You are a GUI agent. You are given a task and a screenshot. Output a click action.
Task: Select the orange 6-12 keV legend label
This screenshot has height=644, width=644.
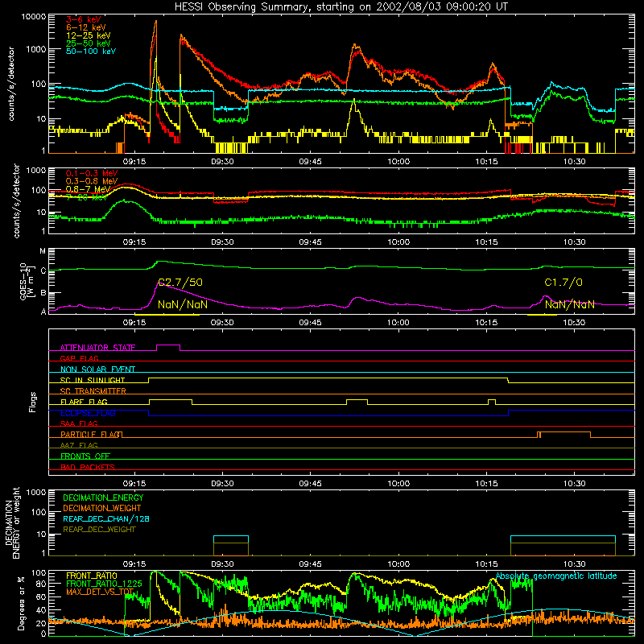[85, 27]
